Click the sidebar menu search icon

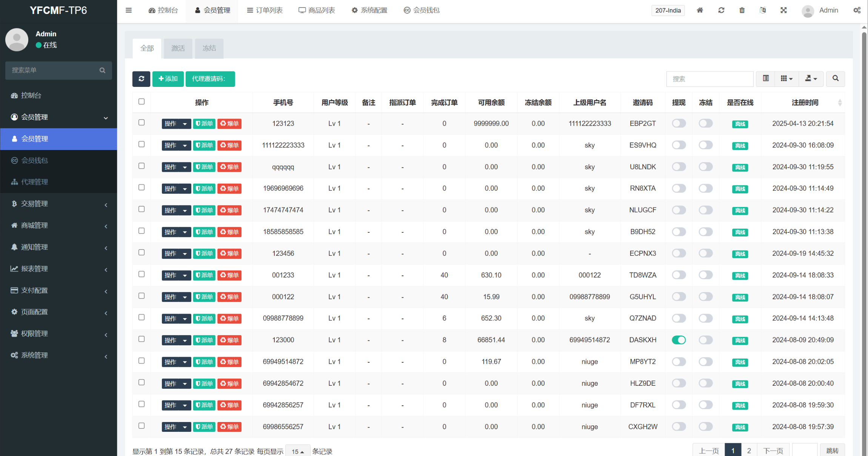pos(102,70)
